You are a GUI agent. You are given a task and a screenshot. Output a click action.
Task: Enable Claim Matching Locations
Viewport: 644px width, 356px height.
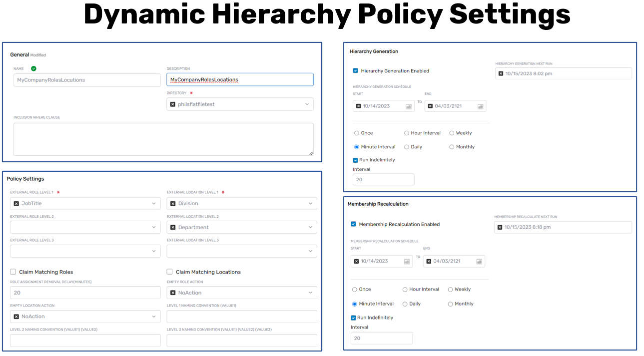click(170, 272)
